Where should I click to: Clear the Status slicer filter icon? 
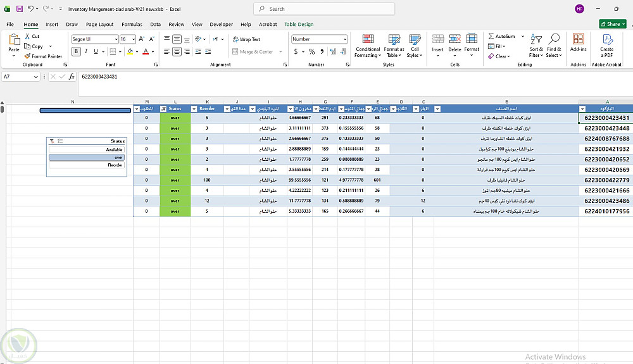(52, 141)
